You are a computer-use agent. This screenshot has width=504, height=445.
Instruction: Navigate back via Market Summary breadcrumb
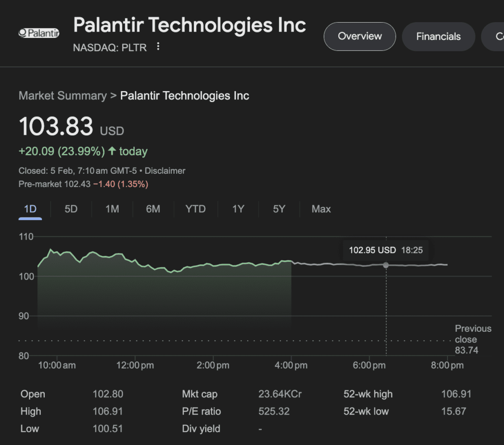point(63,95)
